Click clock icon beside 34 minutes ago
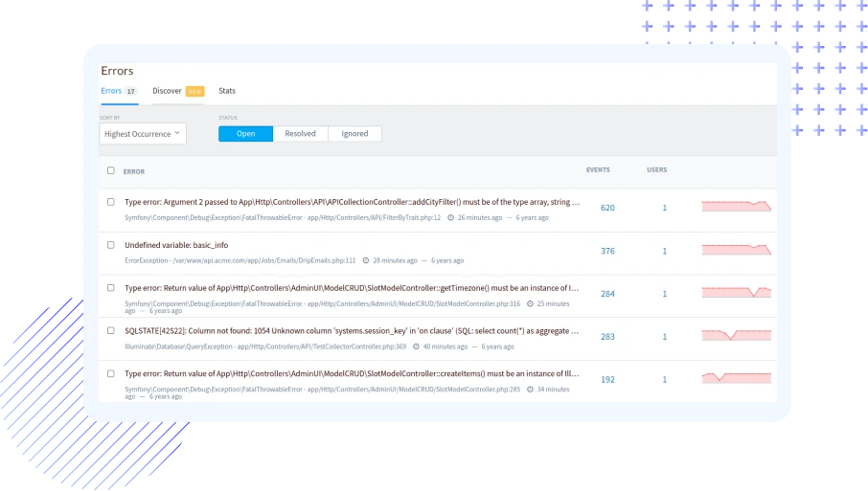 tap(531, 390)
